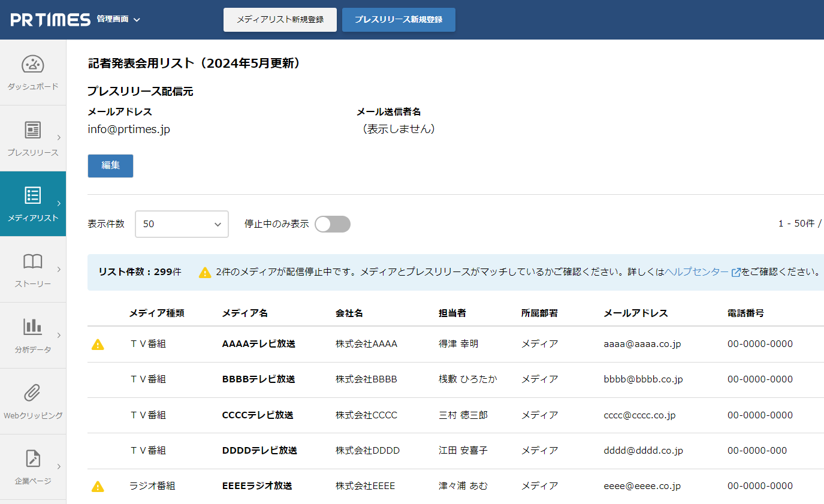
Task: Click external link icon beside ヘルプセンター
Action: pyautogui.click(x=736, y=273)
